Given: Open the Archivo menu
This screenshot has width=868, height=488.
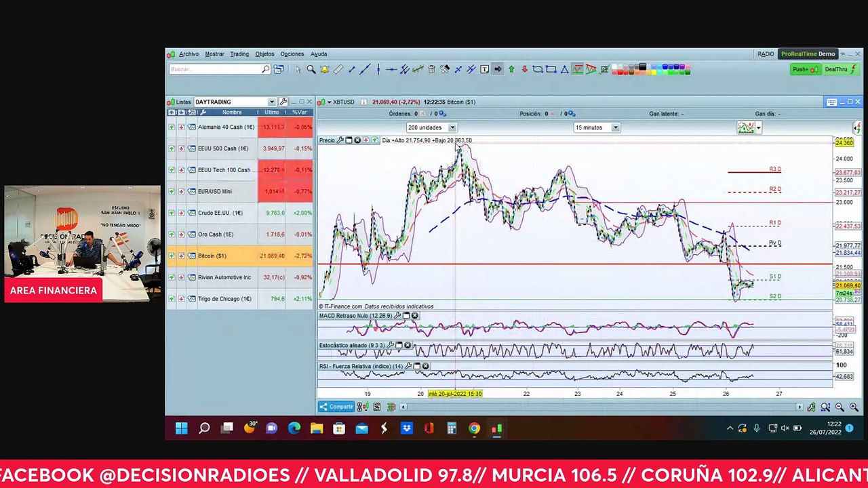Looking at the screenshot, I should (189, 54).
